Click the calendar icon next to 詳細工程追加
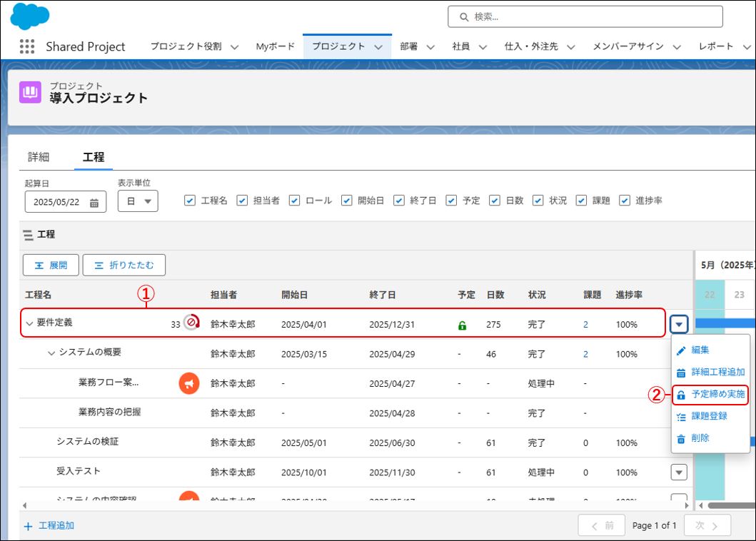Image resolution: width=756 pixels, height=541 pixels. click(681, 373)
